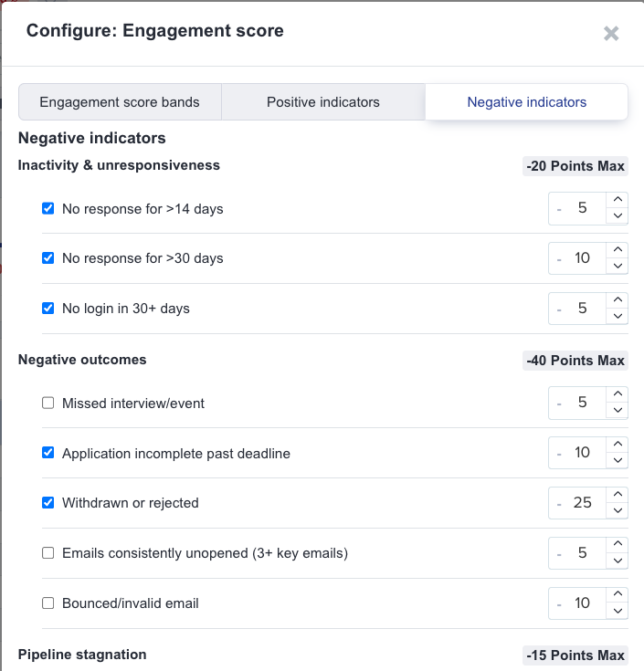Lower Withdrawn or rejected points
Image resolution: width=644 pixels, height=671 pixels.
point(618,510)
